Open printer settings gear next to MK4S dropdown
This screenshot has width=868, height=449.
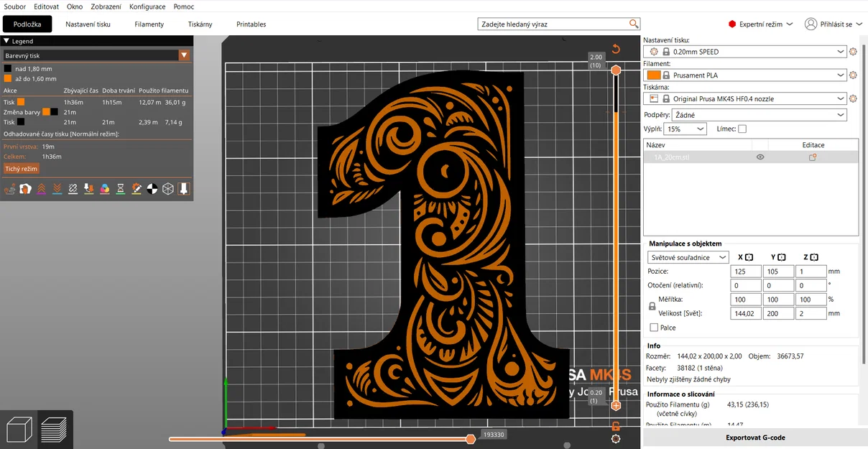[x=852, y=98]
